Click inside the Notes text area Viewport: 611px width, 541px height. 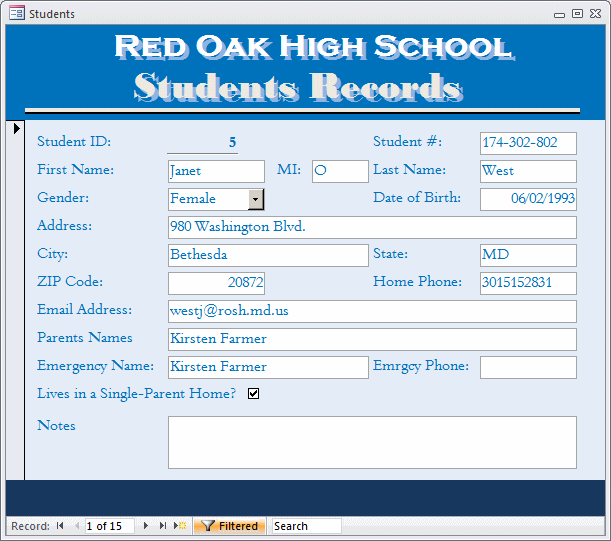(372, 442)
